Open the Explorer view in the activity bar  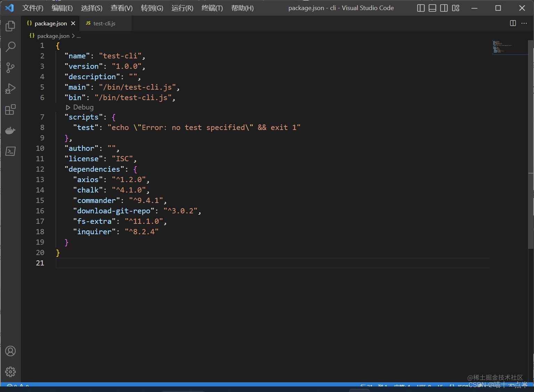[x=10, y=26]
